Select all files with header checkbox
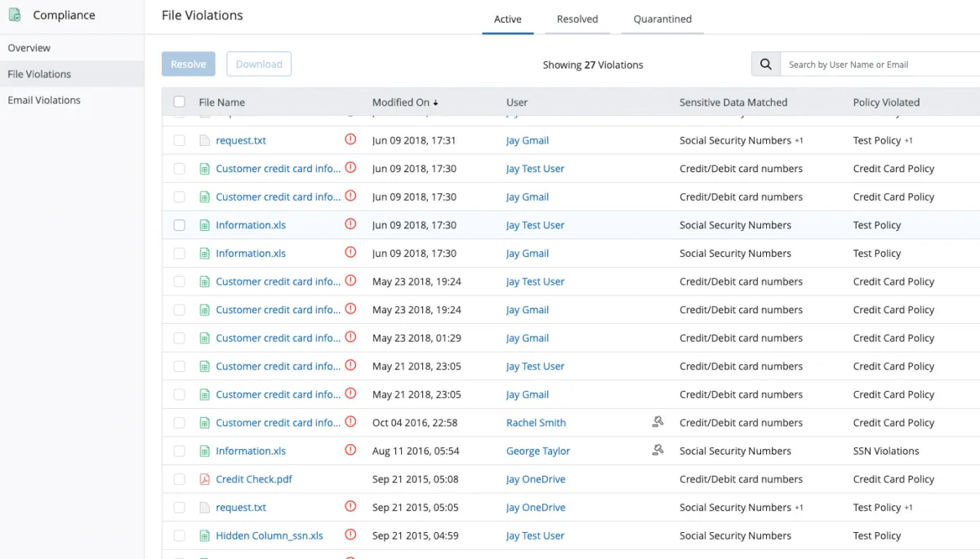 [x=180, y=102]
